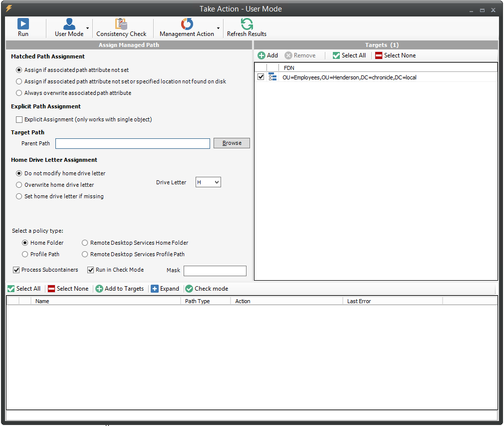504x426 pixels.
Task: Toggle the Run in Check Mode checkbox
Action: 91,270
